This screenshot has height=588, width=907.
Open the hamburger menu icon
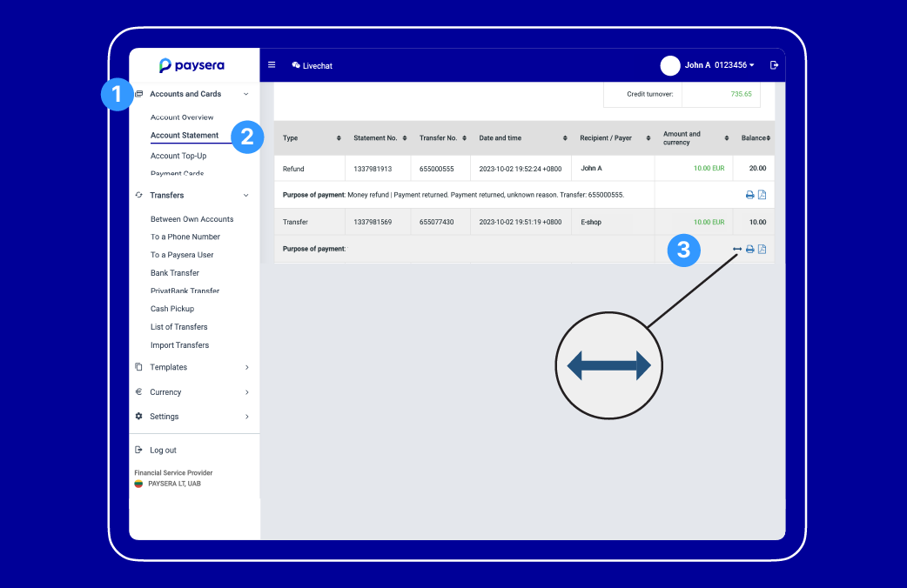[x=271, y=65]
